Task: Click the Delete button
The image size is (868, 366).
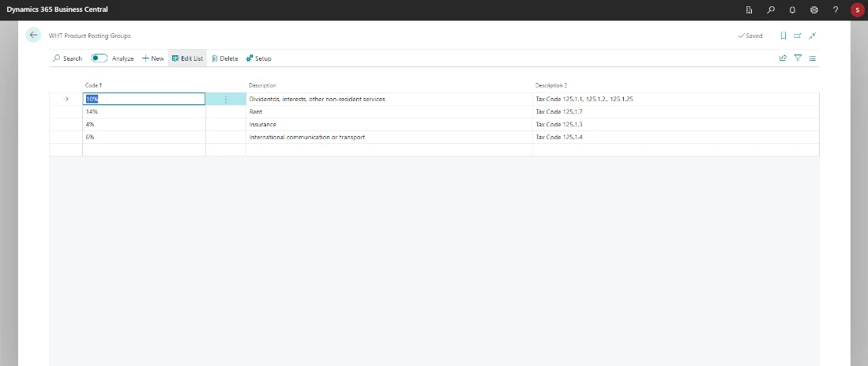Action: tap(224, 58)
